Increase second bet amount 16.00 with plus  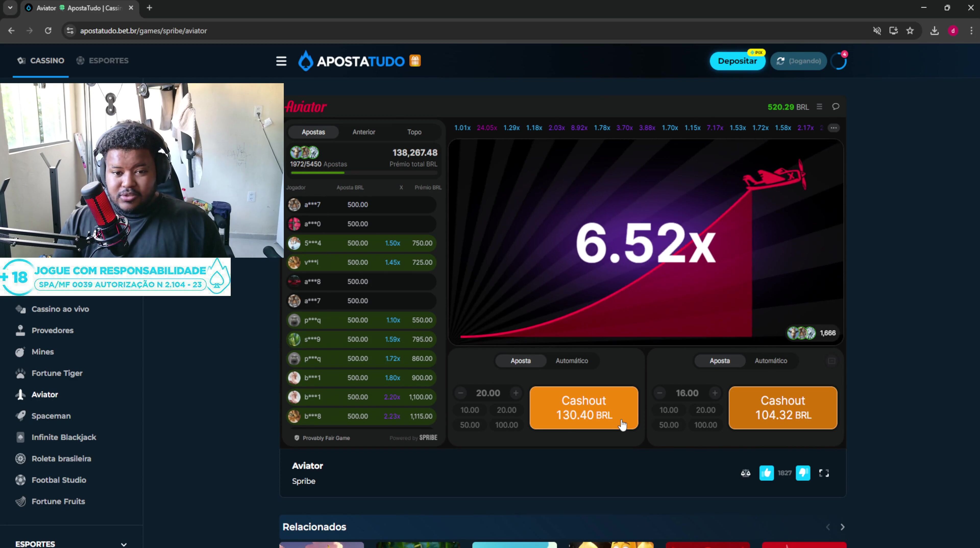coord(715,393)
